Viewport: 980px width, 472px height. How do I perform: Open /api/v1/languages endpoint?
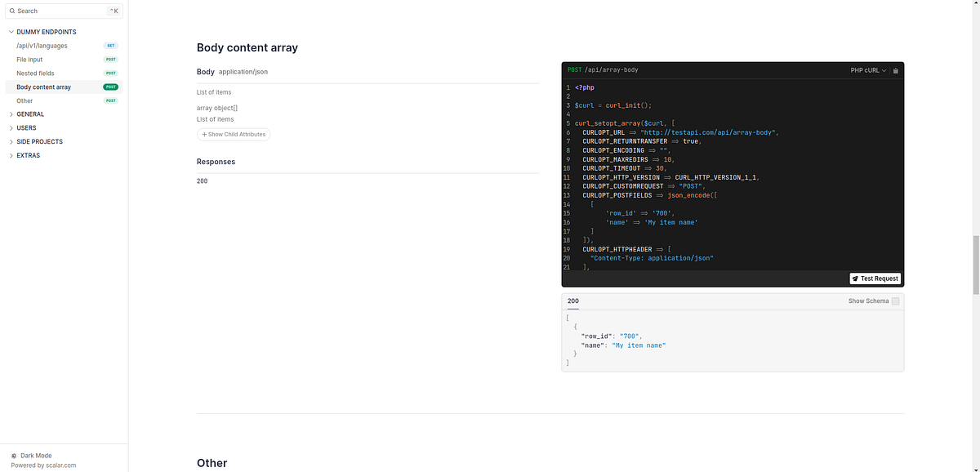coord(42,46)
